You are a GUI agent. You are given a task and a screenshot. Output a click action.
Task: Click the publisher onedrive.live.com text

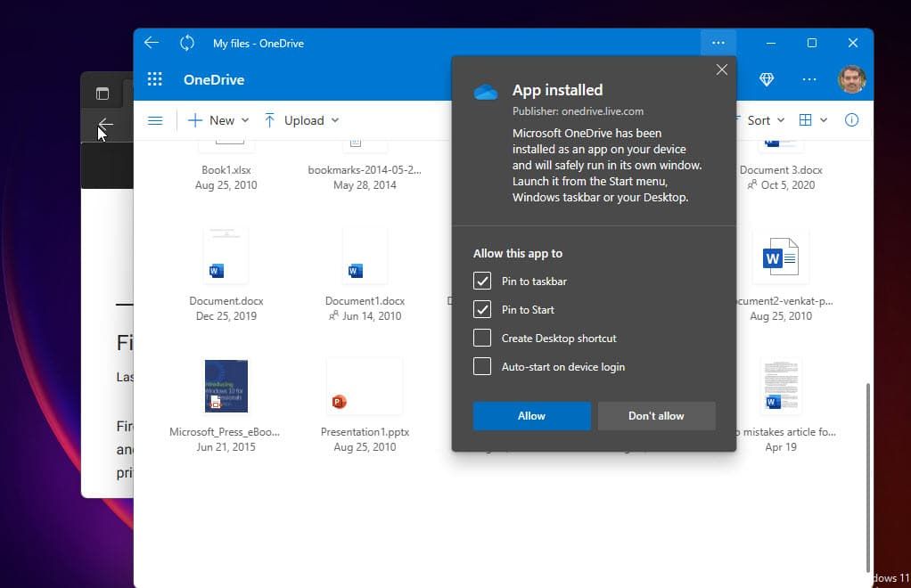579,110
